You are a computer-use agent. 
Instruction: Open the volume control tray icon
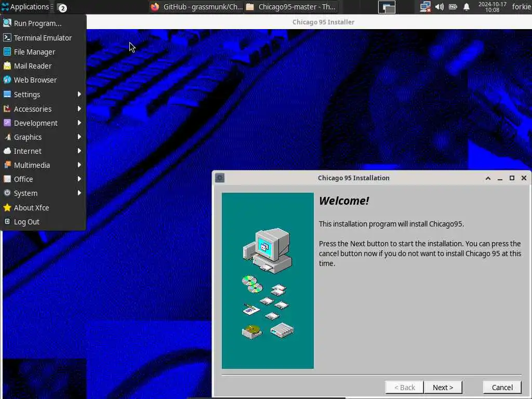click(440, 7)
